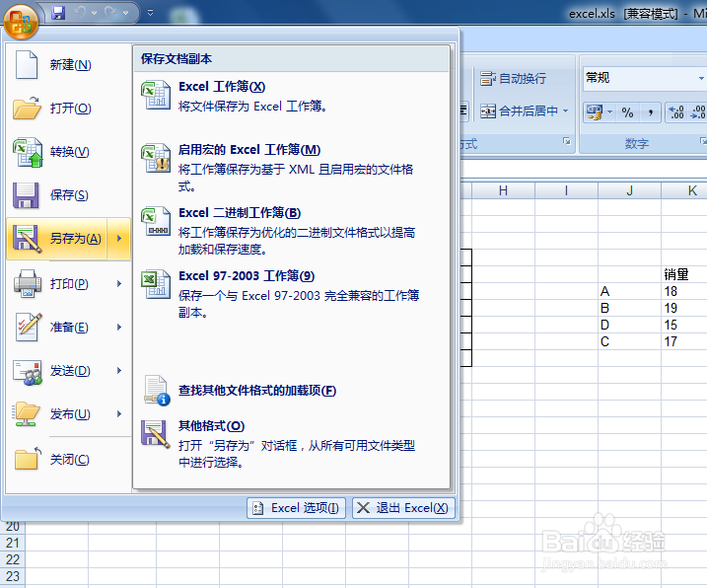Image resolution: width=707 pixels, height=588 pixels.
Task: Toggle 自动换行 wrap text
Action: (x=513, y=79)
